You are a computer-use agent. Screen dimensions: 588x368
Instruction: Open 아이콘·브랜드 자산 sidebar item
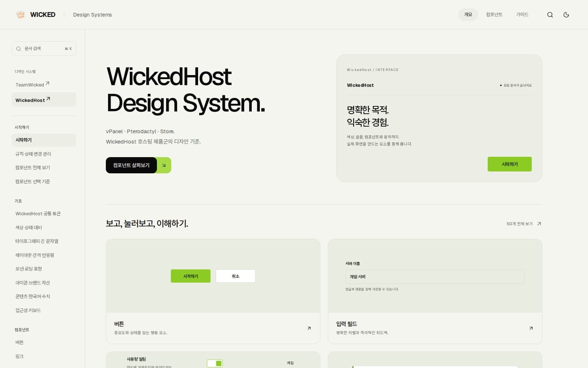[44, 283]
